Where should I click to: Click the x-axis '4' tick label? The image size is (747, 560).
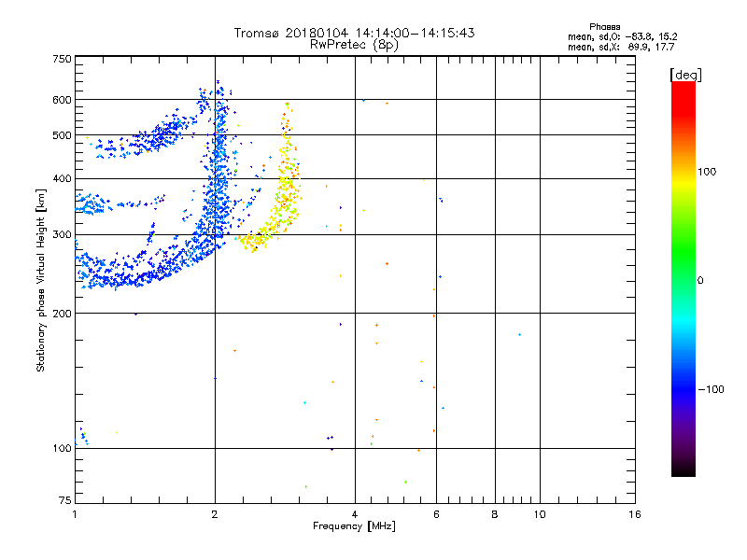tap(355, 514)
